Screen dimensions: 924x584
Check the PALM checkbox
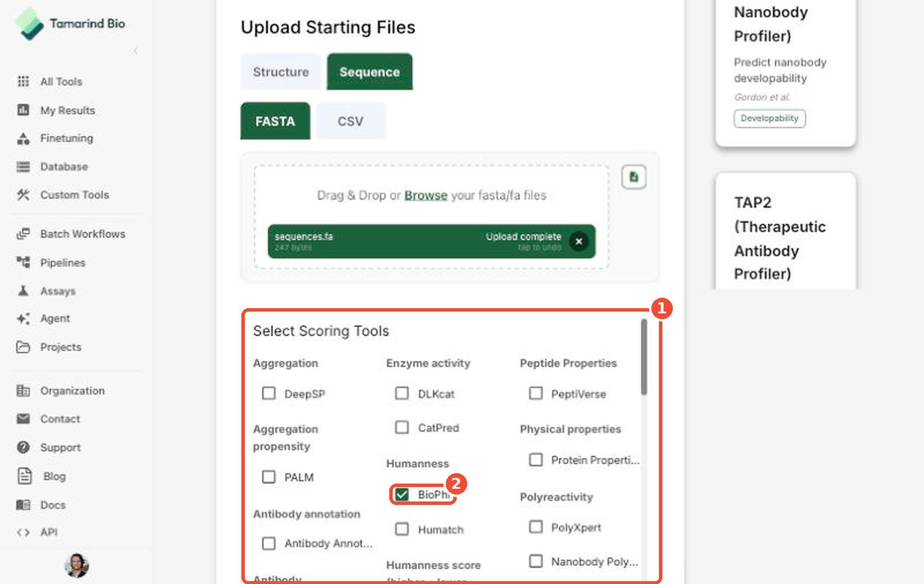tap(269, 477)
